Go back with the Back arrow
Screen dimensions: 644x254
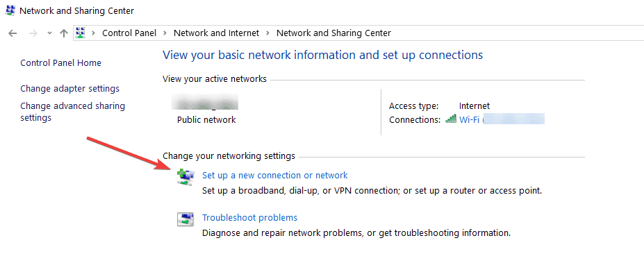click(13, 33)
